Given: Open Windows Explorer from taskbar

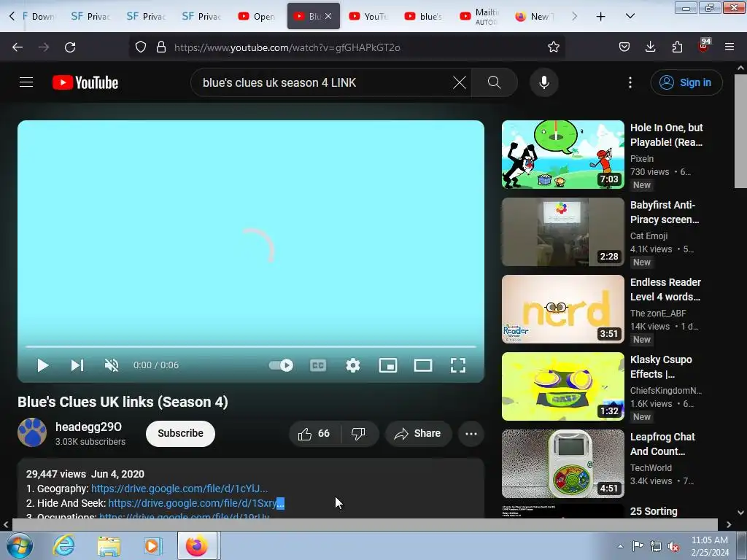Looking at the screenshot, I should click(109, 545).
